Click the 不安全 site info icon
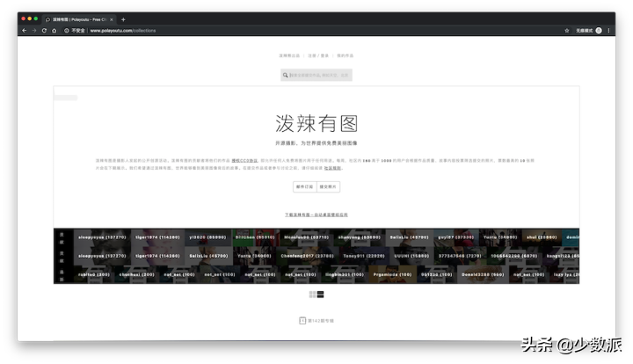This screenshot has width=633, height=364. tap(67, 31)
